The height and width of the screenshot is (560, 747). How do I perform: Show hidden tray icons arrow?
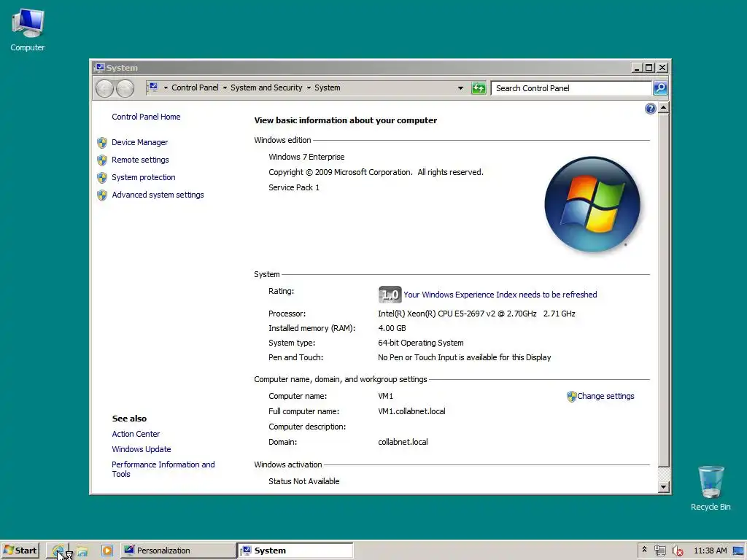[644, 550]
